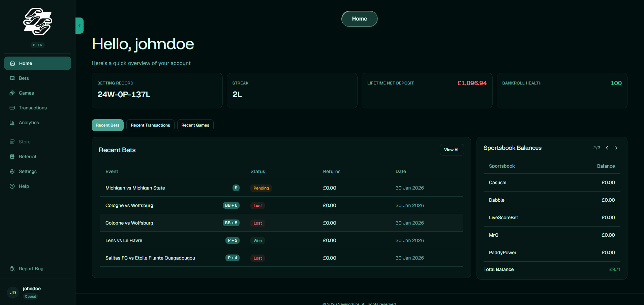The image size is (644, 305).
Task: Report a bug
Action: pyautogui.click(x=31, y=268)
